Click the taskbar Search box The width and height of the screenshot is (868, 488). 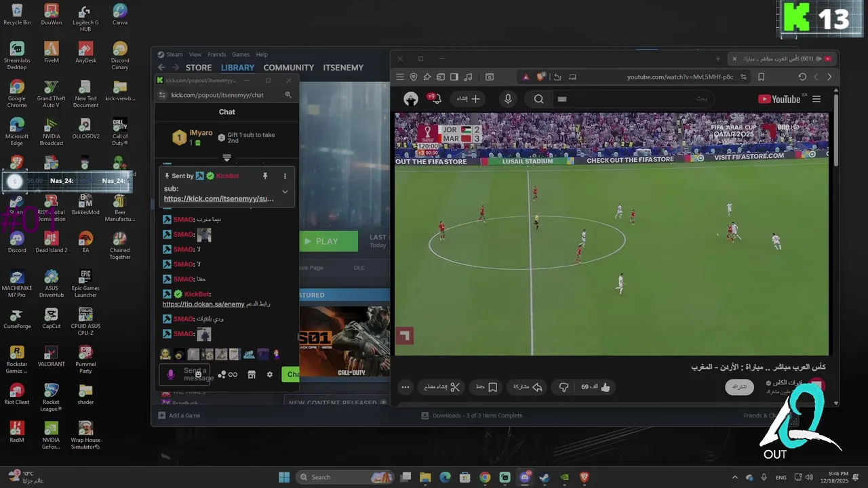coord(344,477)
